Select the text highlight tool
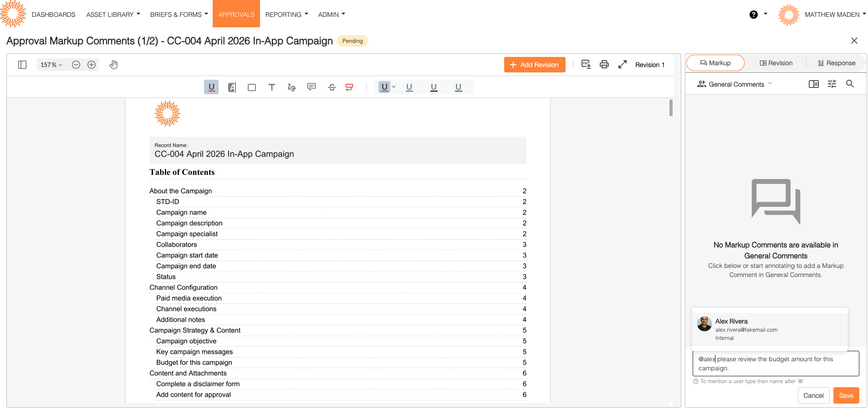Screen dimensions: 868x410 tap(232, 87)
